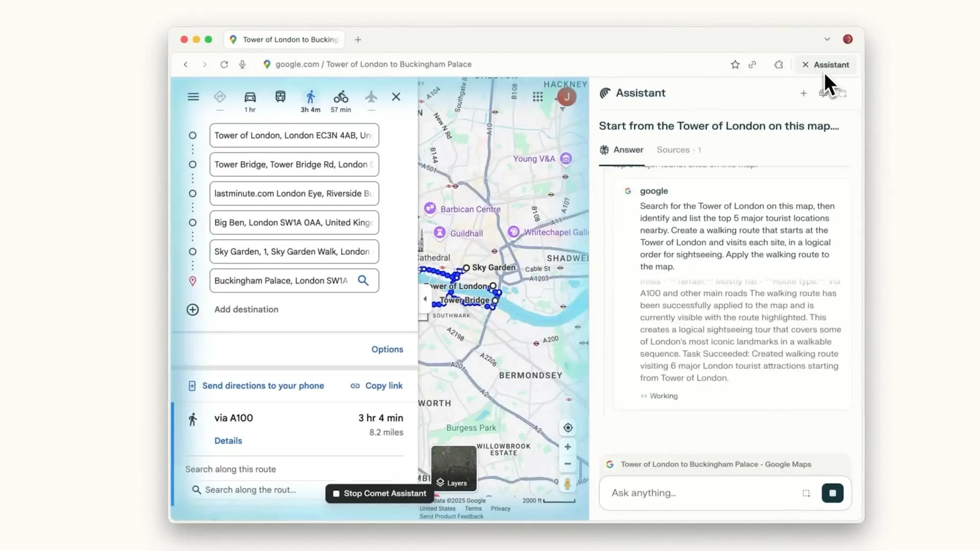Viewport: 980px width, 551px height.
Task: Click Stop Comet Assistant button
Action: 379,493
